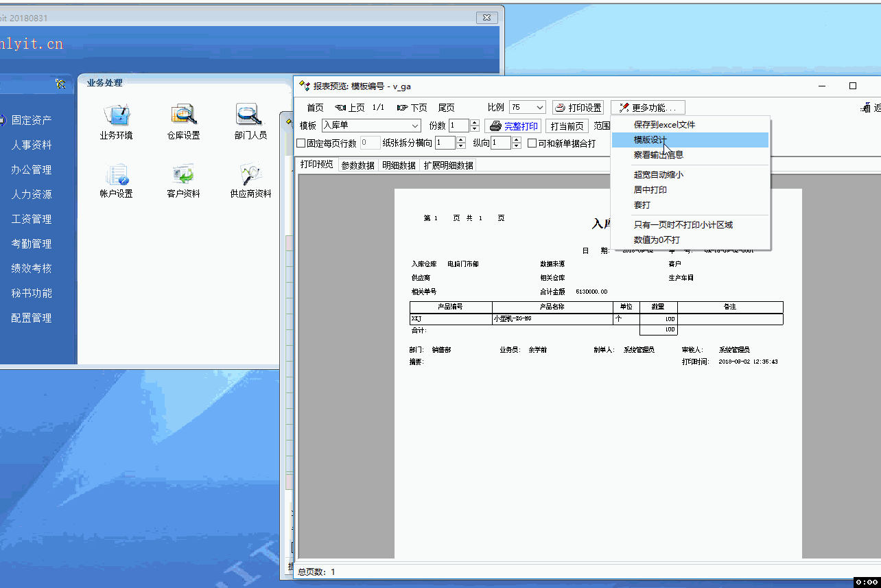Screen dimensions: 881x588
Task: Toggle the 可和新单据合打 checkbox
Action: click(x=532, y=143)
